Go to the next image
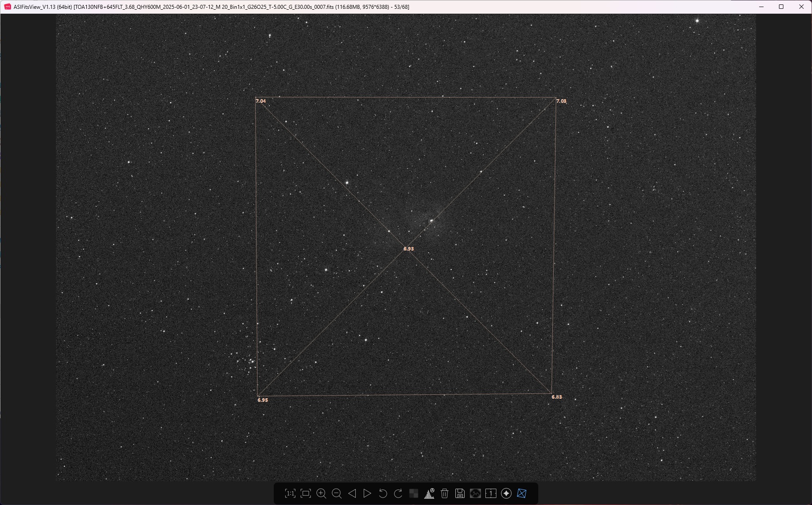 tap(367, 494)
